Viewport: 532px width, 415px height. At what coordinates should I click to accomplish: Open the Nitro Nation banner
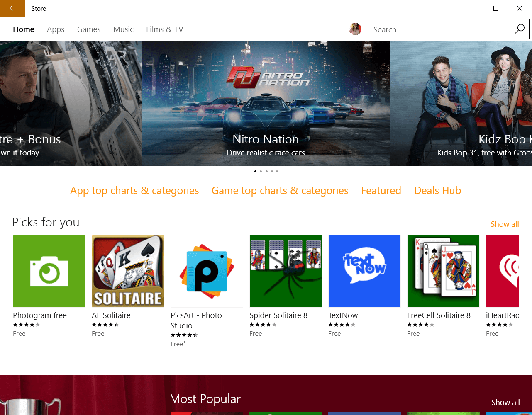(266, 104)
